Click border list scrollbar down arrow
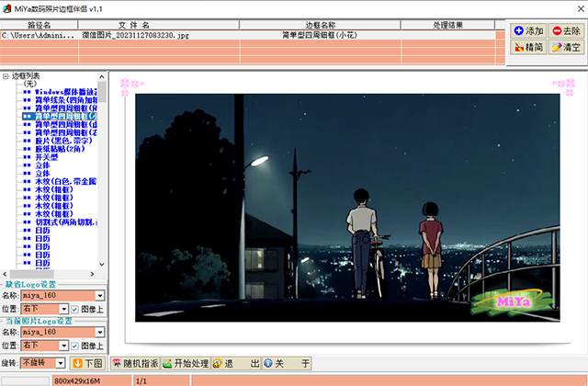 [102, 265]
